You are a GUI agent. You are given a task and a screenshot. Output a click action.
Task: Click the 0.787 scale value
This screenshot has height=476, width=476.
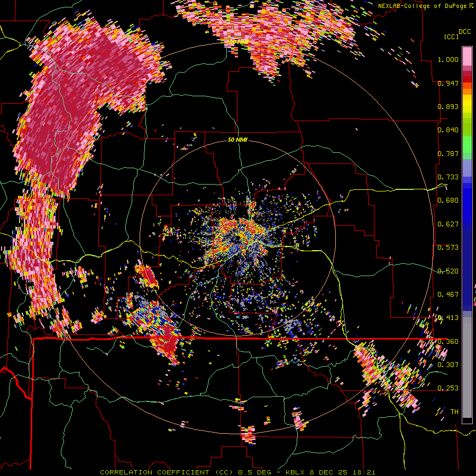tap(448, 153)
